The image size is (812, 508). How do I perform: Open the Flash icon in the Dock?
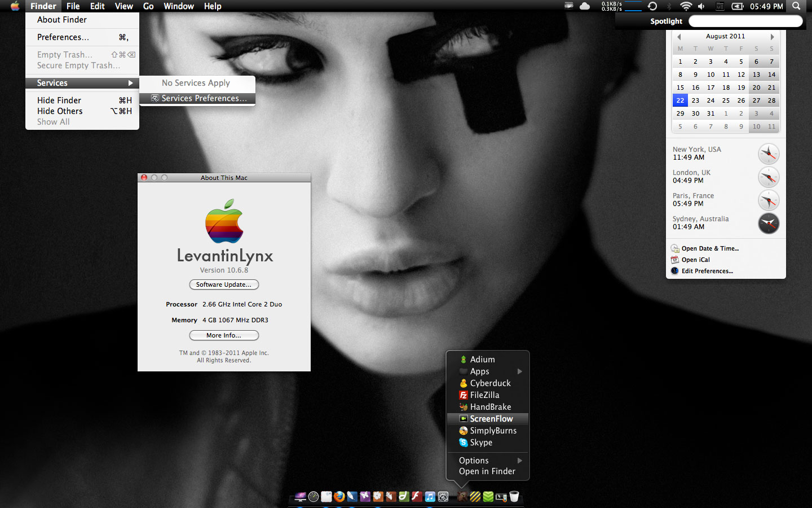417,497
